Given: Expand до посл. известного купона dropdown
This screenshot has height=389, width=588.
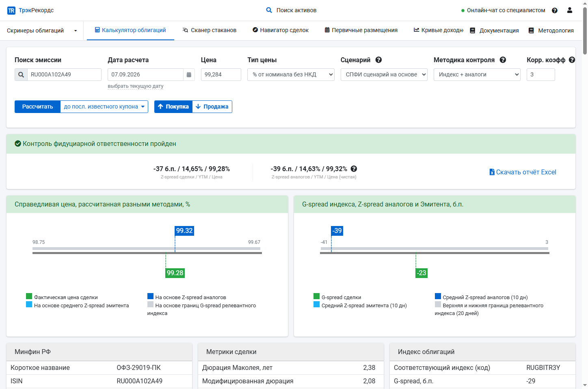Looking at the screenshot, I should click(104, 107).
